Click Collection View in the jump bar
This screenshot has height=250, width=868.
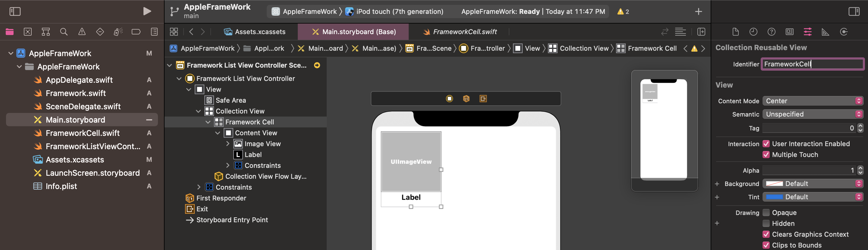[x=578, y=49]
